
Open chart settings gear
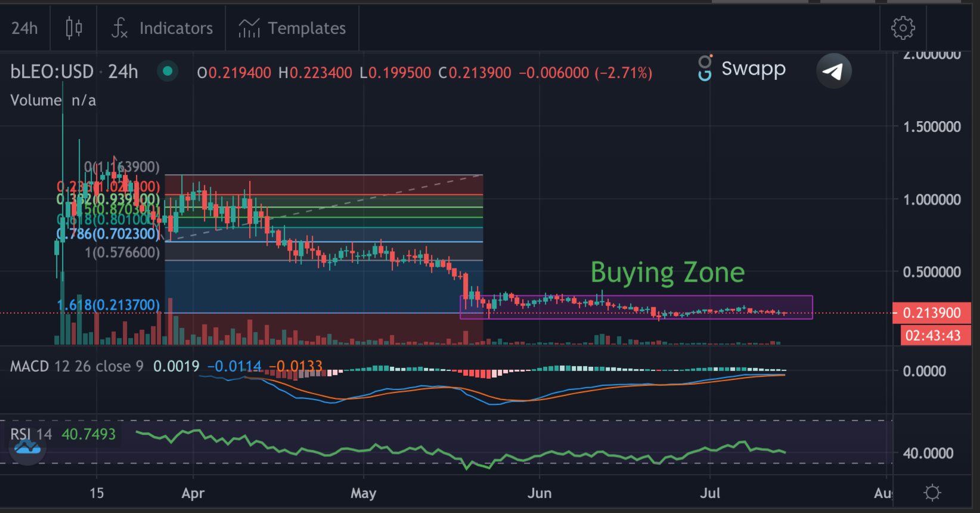[x=903, y=28]
